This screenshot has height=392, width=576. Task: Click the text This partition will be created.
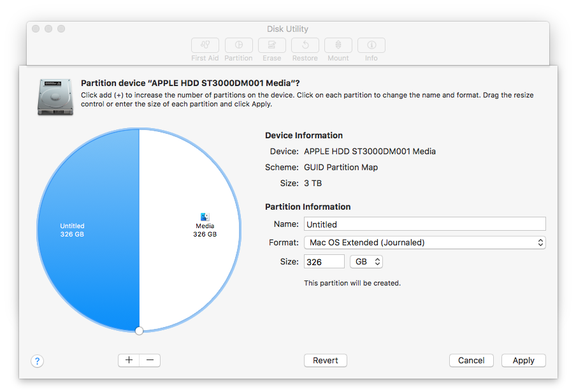(352, 283)
